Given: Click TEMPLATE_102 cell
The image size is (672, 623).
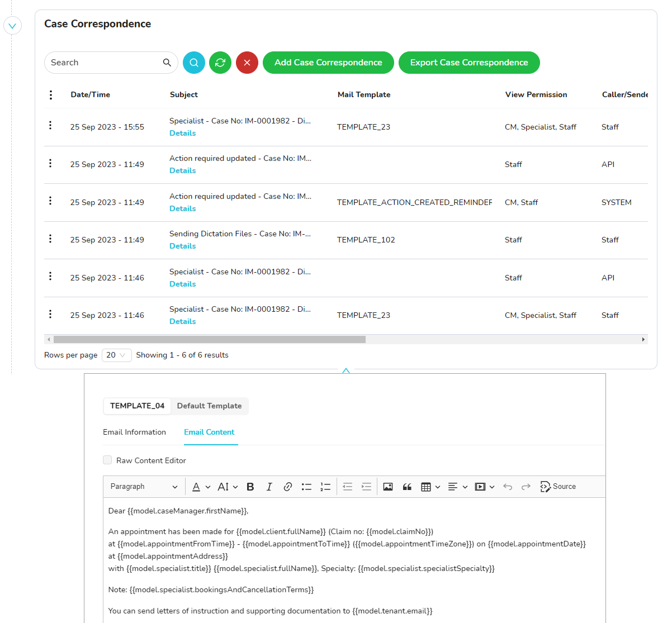Looking at the screenshot, I should click(366, 240).
